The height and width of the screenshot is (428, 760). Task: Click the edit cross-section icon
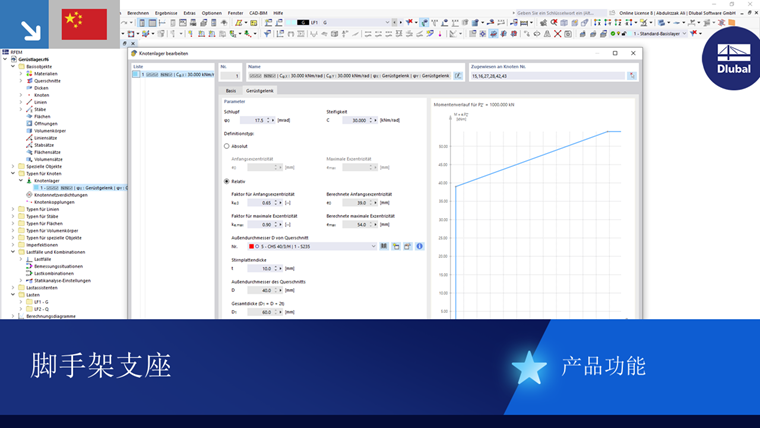408,246
